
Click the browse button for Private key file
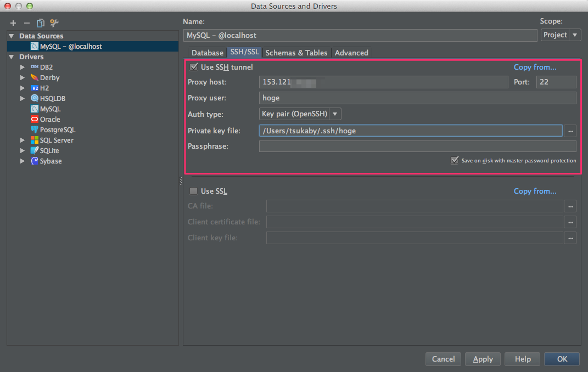[x=571, y=131]
